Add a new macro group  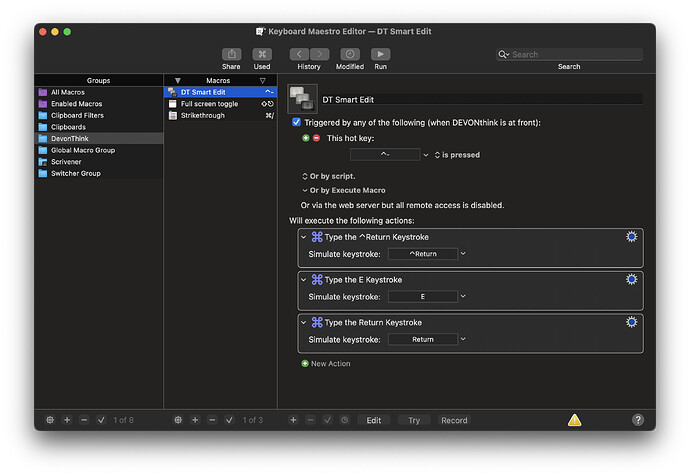click(x=67, y=420)
